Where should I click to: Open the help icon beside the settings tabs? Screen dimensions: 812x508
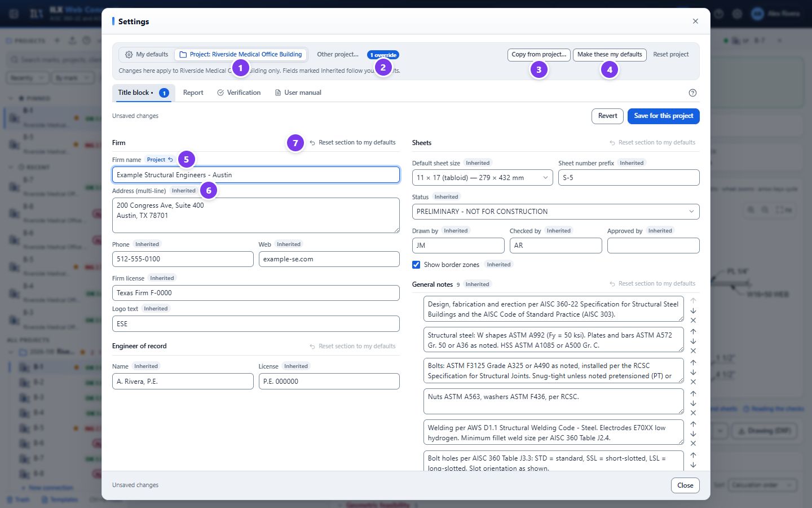click(x=692, y=93)
